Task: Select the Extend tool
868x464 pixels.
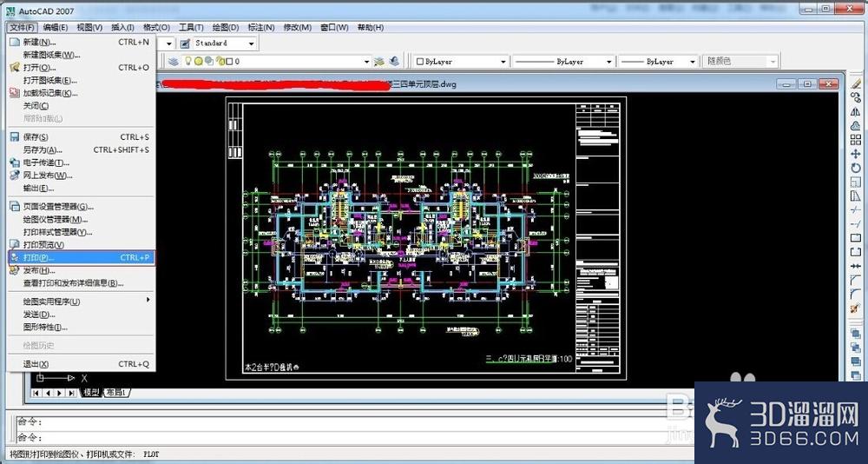Action: (x=856, y=223)
